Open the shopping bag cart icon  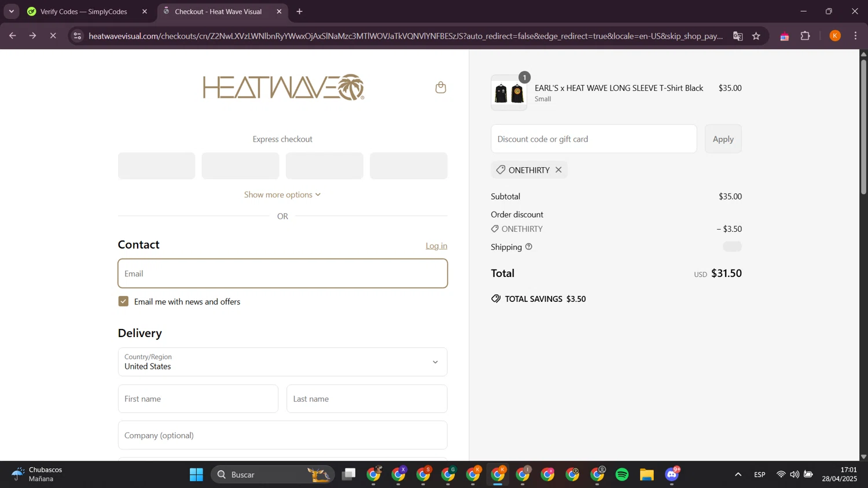click(x=440, y=87)
